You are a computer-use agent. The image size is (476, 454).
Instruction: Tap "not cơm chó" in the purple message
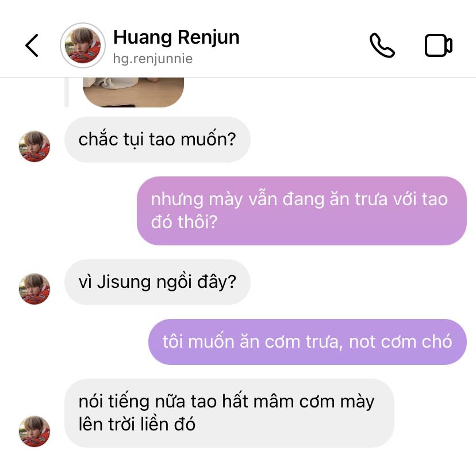(401, 342)
